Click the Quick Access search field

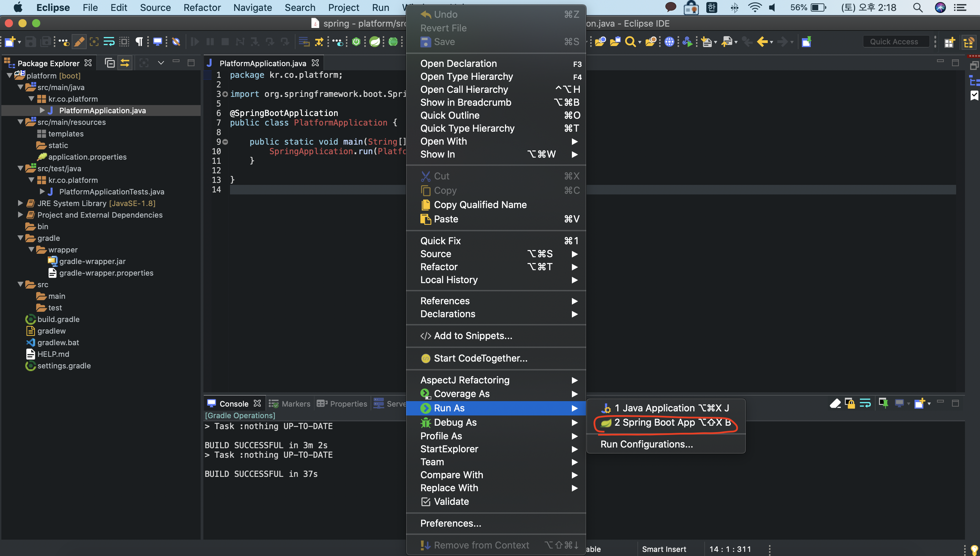(x=896, y=42)
